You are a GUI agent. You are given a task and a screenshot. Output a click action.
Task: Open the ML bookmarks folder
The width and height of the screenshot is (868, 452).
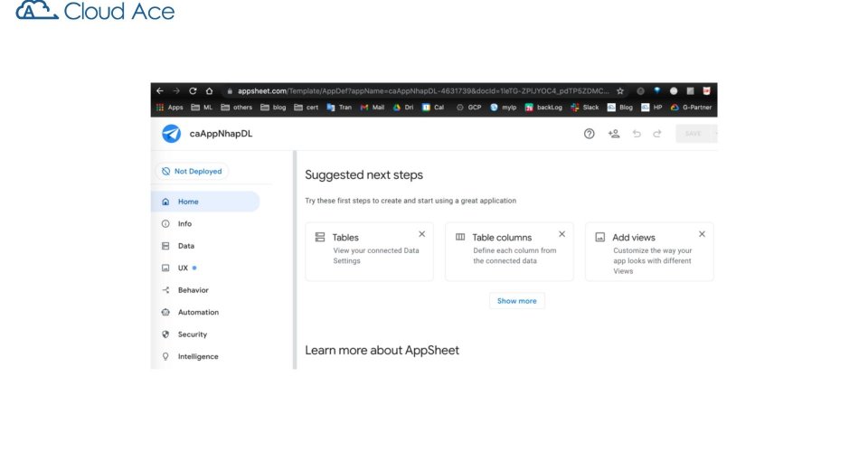pyautogui.click(x=202, y=108)
